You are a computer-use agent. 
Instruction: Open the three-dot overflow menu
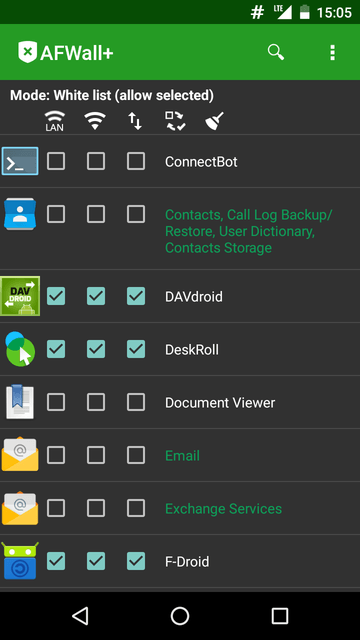333,53
